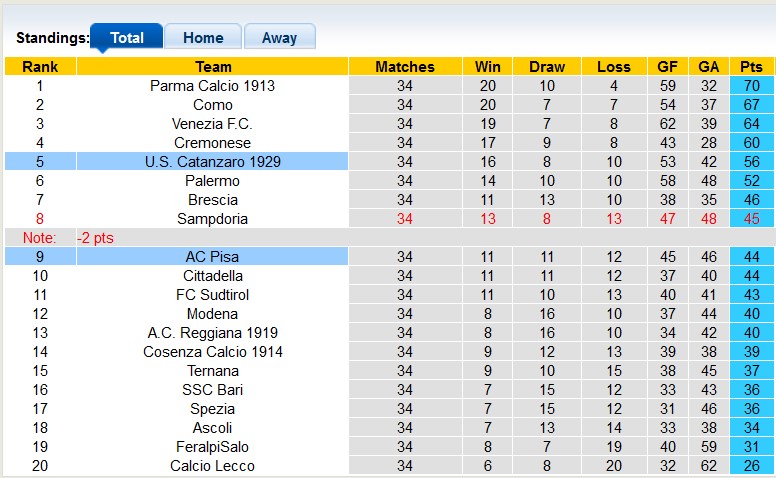Open Cosenza Calcio 1914 team link
Screen dimensions: 776x478
click(213, 352)
